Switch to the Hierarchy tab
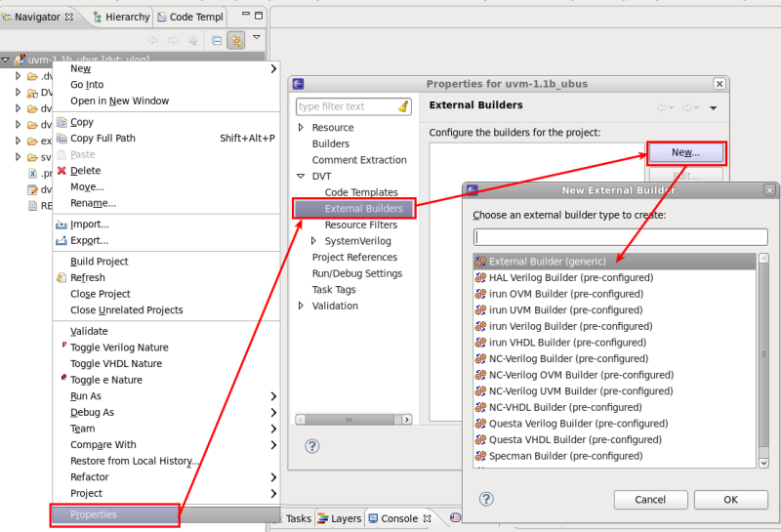 pos(127,17)
